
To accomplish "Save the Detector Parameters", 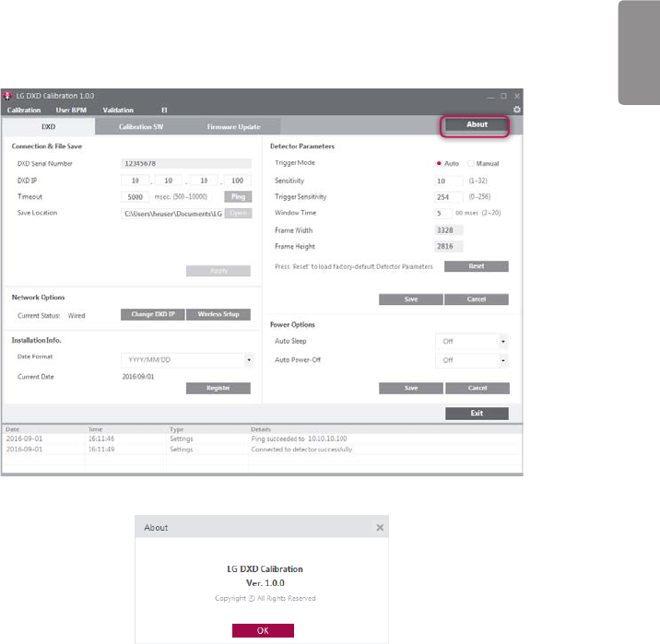I will [x=411, y=299].
